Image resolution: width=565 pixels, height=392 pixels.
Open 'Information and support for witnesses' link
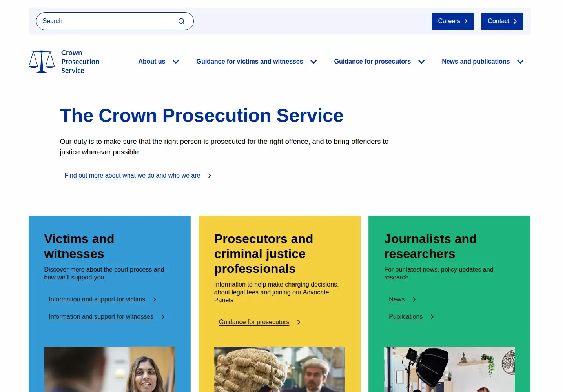point(101,317)
